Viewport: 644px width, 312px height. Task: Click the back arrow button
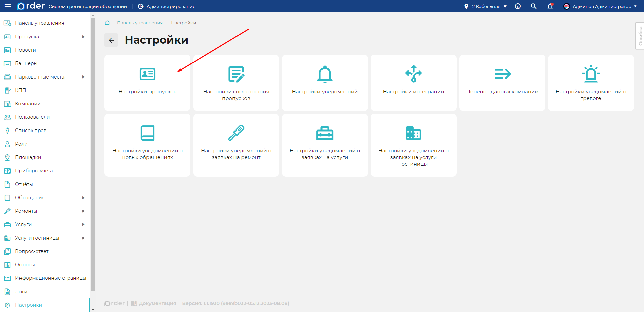click(111, 40)
